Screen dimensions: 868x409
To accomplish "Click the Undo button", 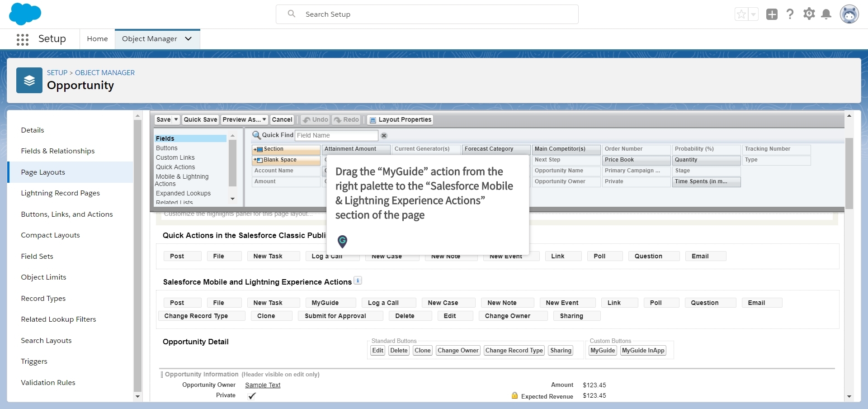I will (x=316, y=119).
